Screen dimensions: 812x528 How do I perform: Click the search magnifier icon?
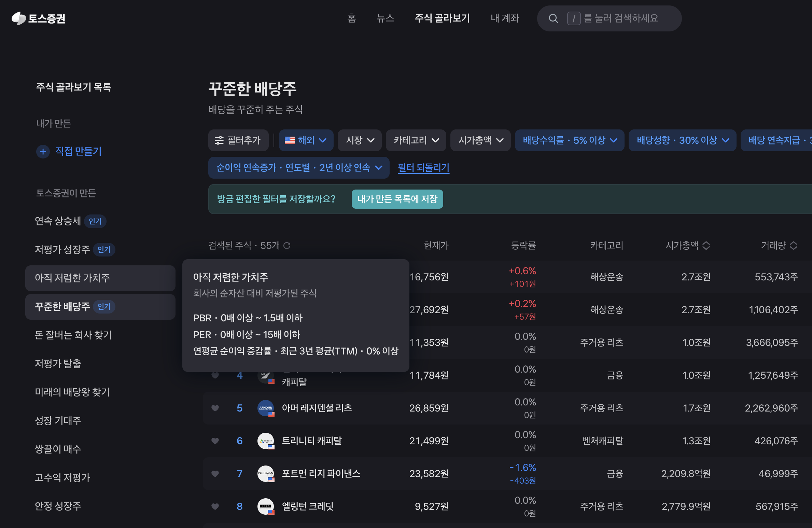[554, 18]
